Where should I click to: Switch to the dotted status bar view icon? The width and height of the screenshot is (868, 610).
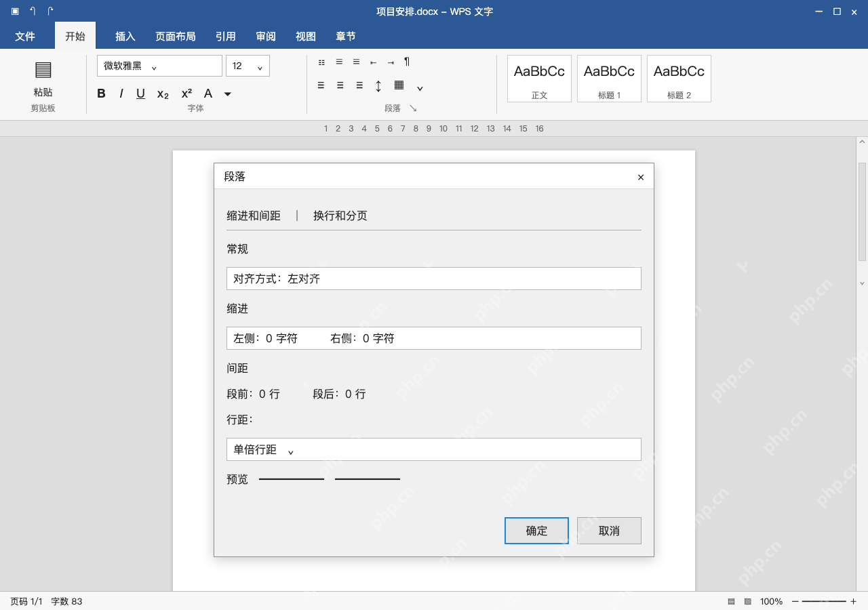pyautogui.click(x=748, y=601)
